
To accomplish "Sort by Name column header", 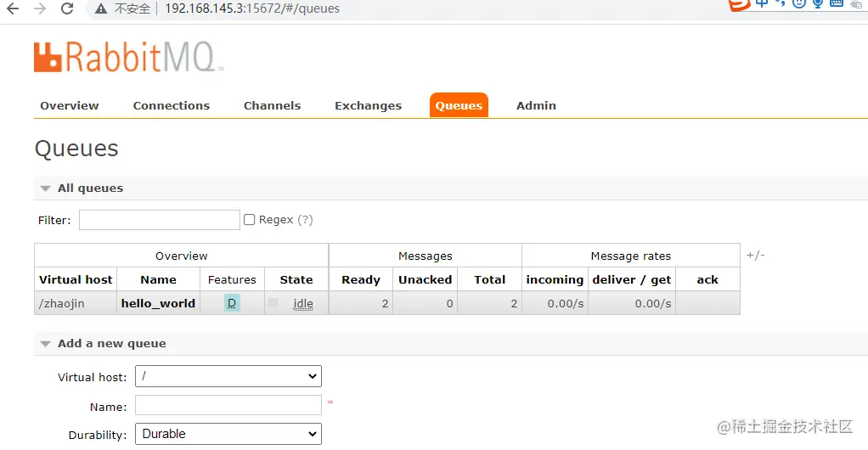I will (x=158, y=279).
